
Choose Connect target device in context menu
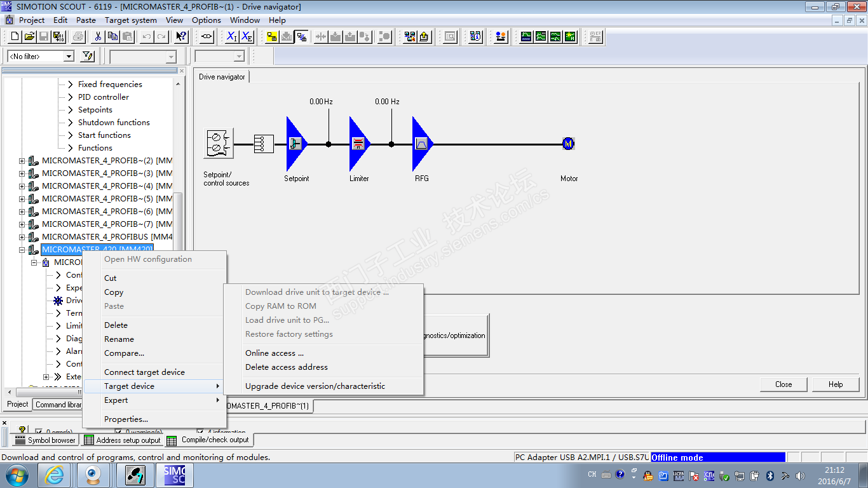(154, 372)
